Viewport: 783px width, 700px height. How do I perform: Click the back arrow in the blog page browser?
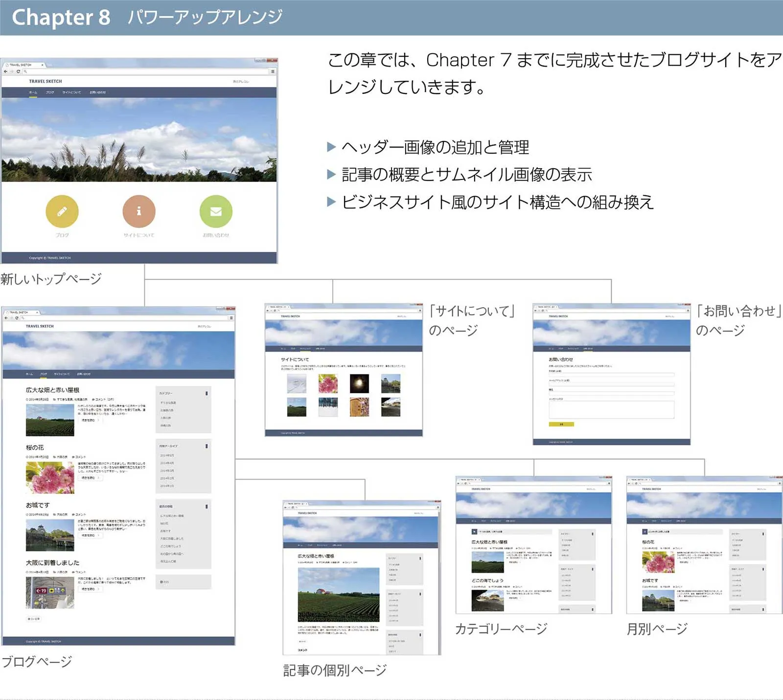[6, 317]
